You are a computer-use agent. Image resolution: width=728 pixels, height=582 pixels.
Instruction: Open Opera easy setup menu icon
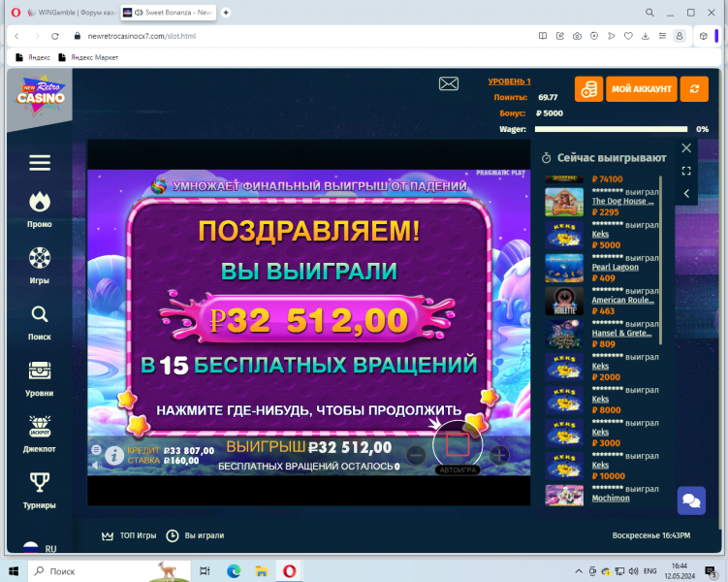(662, 36)
